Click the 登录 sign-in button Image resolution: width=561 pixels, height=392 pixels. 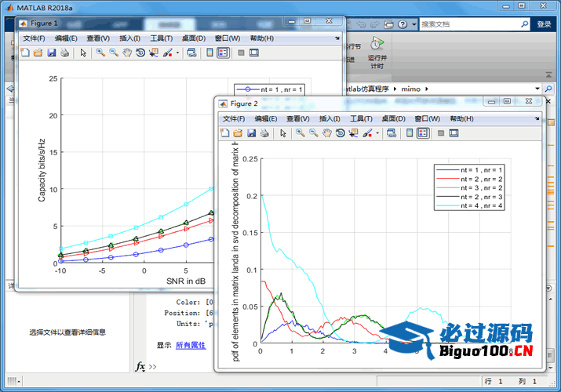pos(544,24)
